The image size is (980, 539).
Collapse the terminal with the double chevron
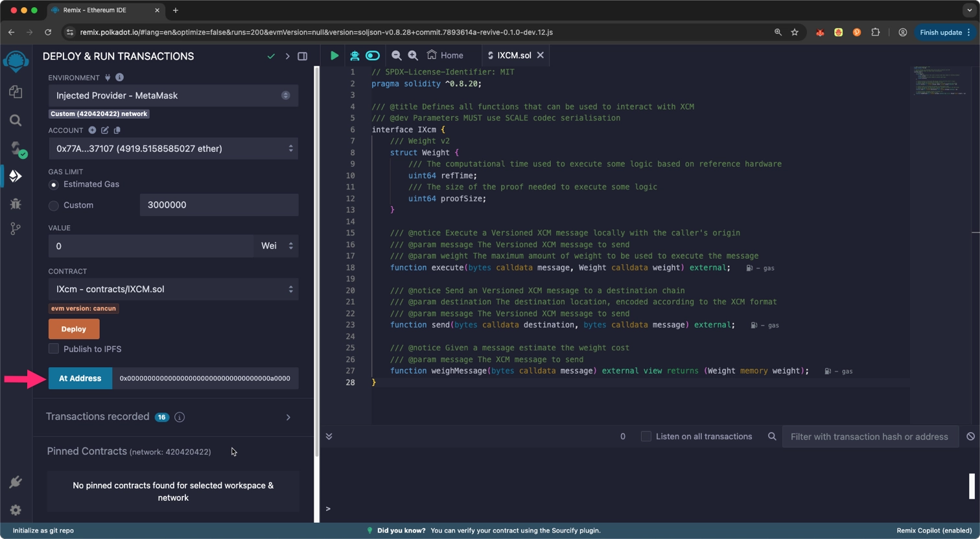(x=329, y=437)
